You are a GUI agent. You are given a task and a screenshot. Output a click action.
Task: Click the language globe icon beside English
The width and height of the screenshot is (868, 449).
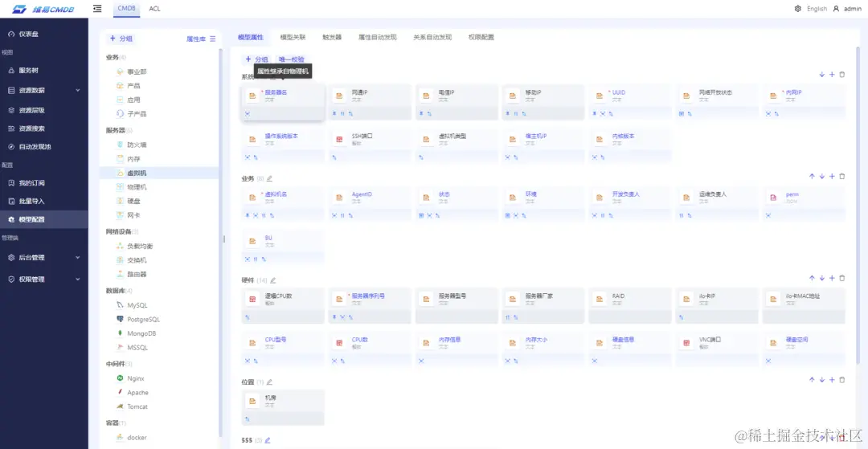pos(798,8)
